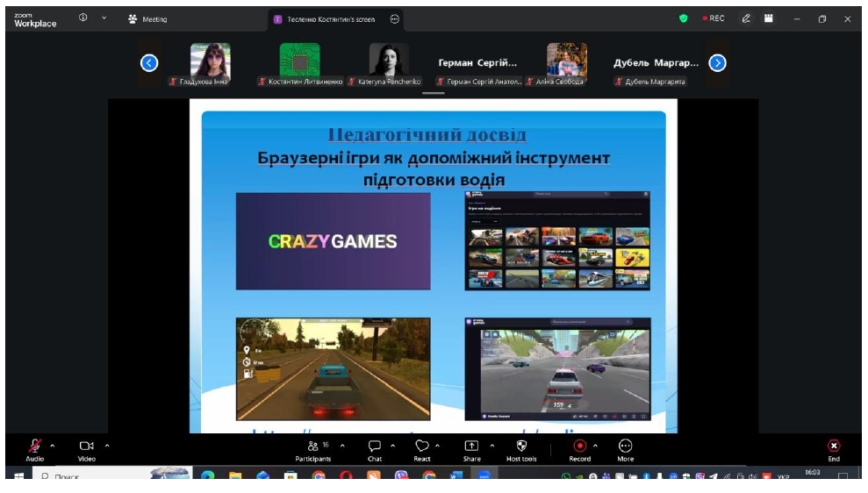Expand the React options chevron

[437, 446]
